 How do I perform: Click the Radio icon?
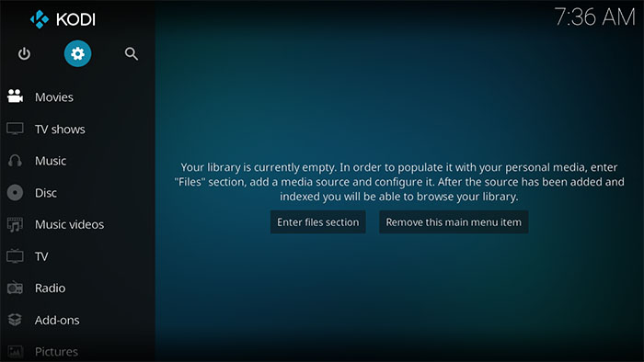pos(16,288)
